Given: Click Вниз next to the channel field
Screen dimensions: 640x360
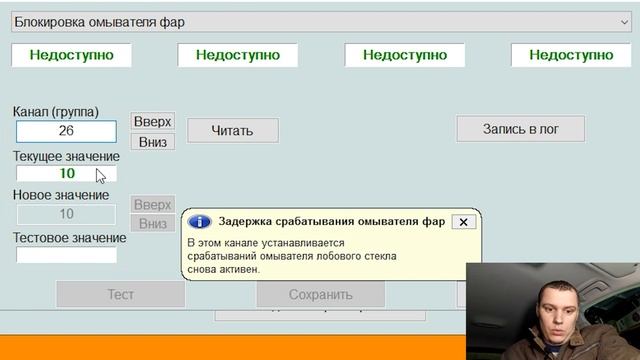Looking at the screenshot, I should pyautogui.click(x=153, y=142).
